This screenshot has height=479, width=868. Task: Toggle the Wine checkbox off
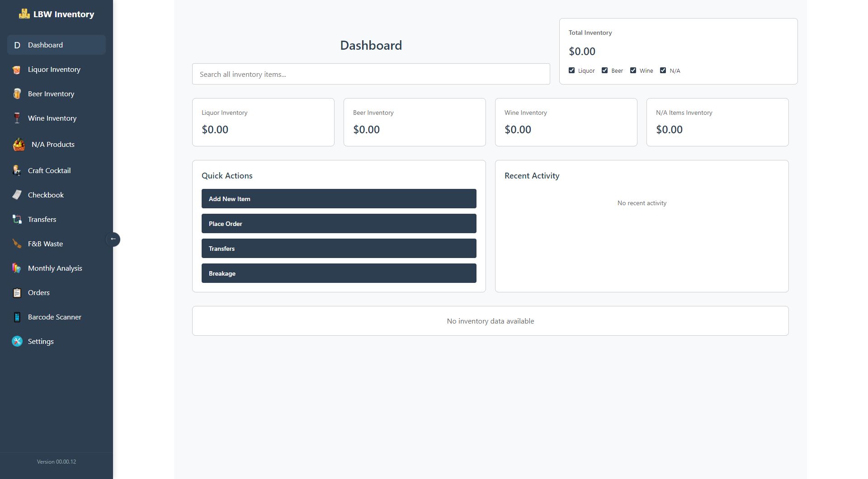coord(633,70)
